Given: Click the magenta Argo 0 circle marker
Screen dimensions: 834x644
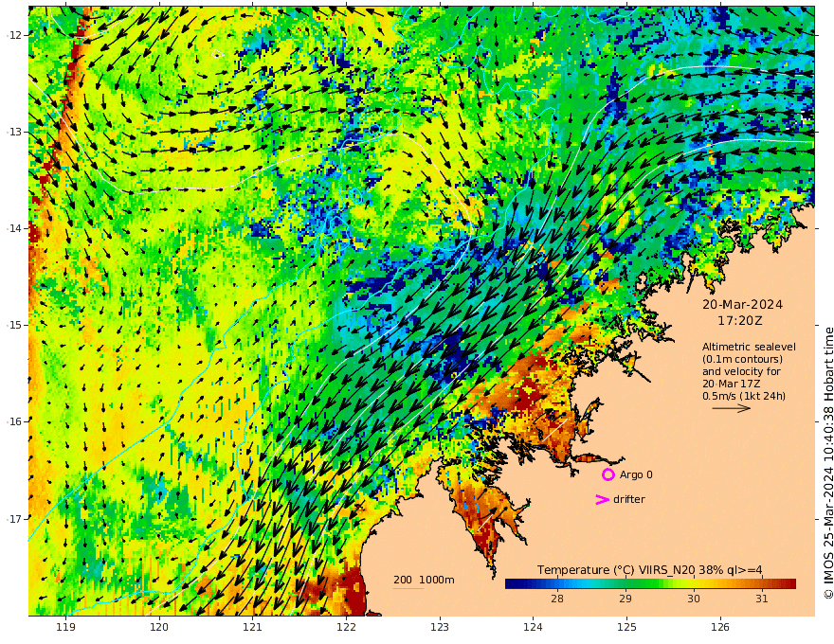Looking at the screenshot, I should click(x=607, y=474).
